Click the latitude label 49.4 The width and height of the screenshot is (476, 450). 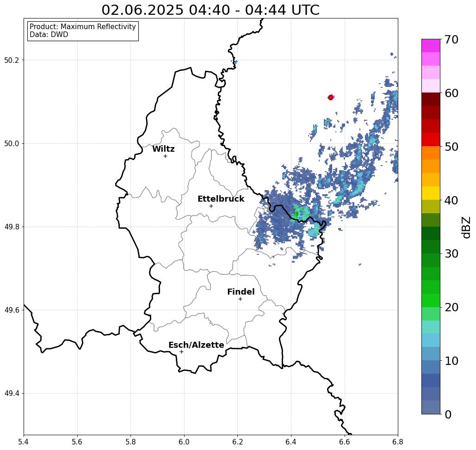12,394
